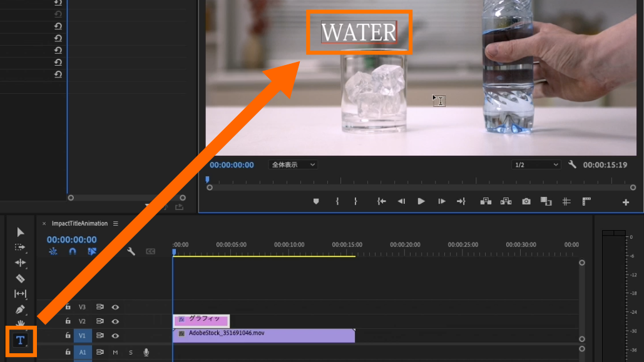644x362 pixels.
Task: Hide the V1 track output
Action: (x=115, y=336)
